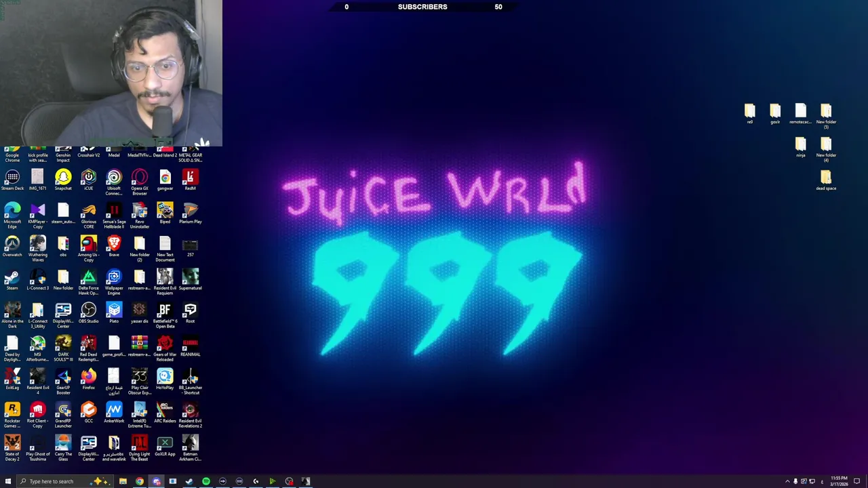The image size is (868, 488).
Task: Open the Stream Deck desktop shortcut
Action: 12,180
